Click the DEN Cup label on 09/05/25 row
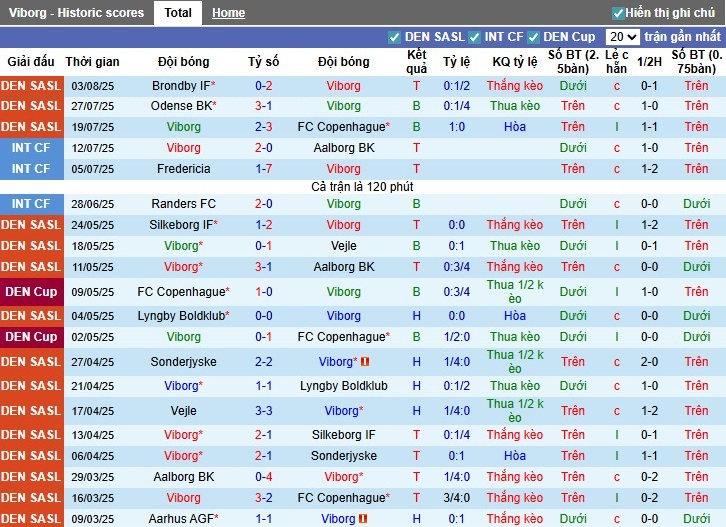 click(31, 292)
